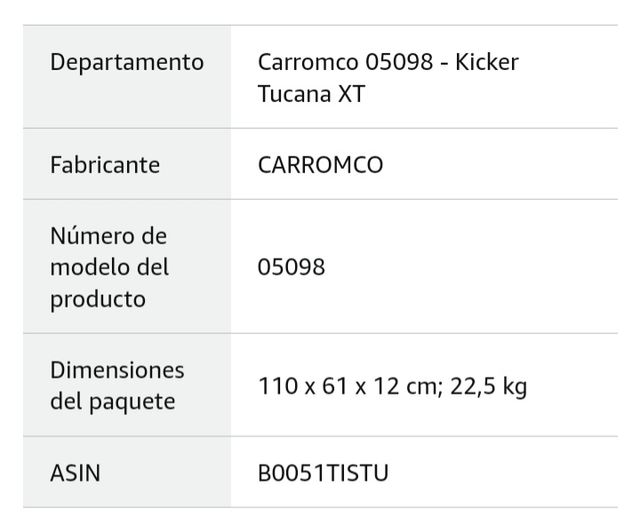Screen dimensions: 640x525
Task: Click the modelo del text line
Action: click(109, 267)
